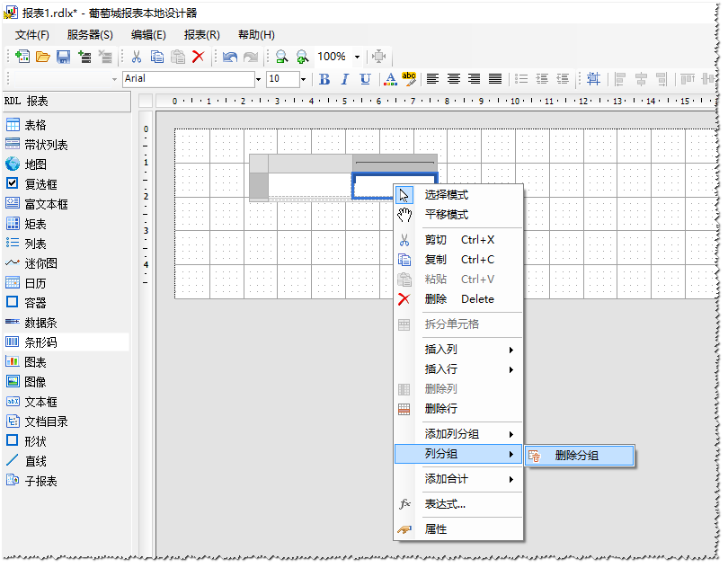Expand the 添加合计 submenu
Image resolution: width=728 pixels, height=568 pixels.
[458, 479]
